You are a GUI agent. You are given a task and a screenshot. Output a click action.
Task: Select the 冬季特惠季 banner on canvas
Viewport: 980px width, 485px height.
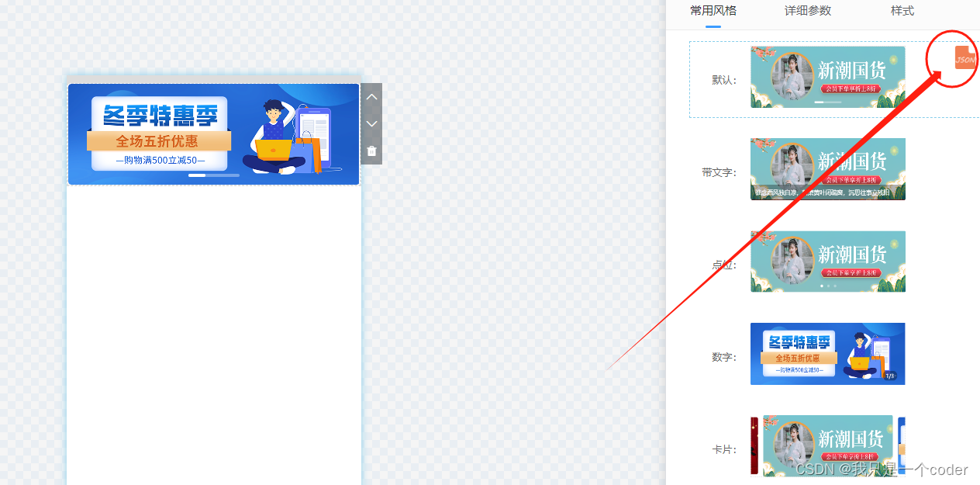click(x=214, y=134)
